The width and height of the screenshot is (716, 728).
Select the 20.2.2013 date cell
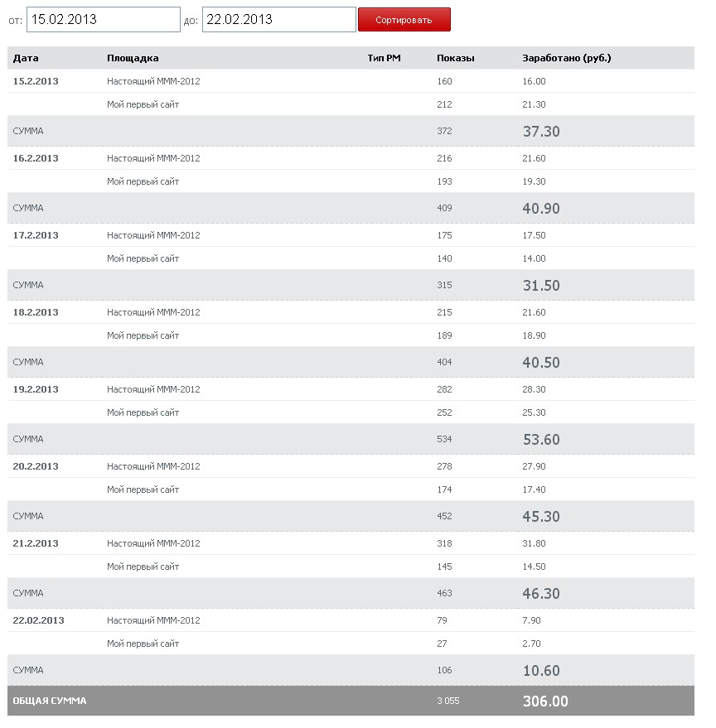[36, 466]
